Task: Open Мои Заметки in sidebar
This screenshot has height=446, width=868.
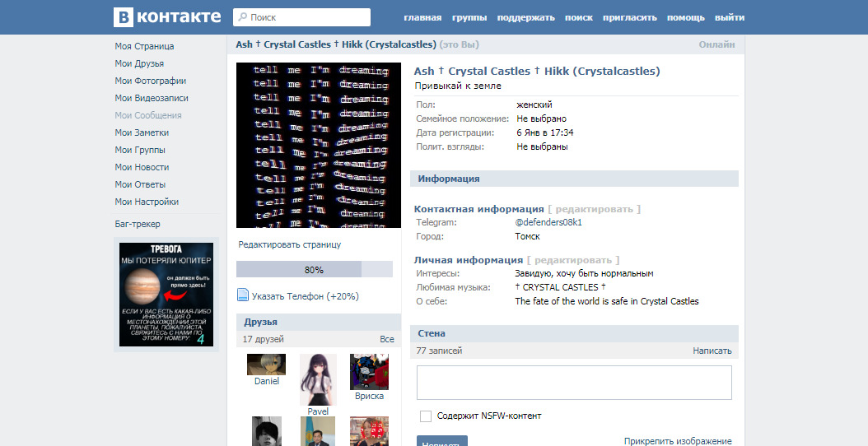Action: point(142,132)
